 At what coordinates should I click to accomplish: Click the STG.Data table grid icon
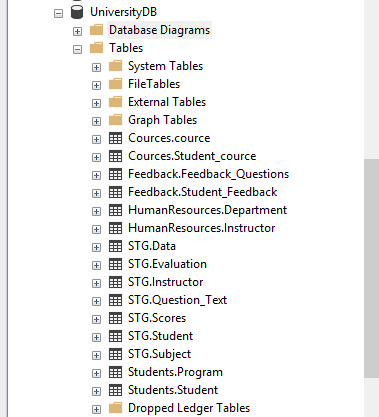tap(115, 246)
